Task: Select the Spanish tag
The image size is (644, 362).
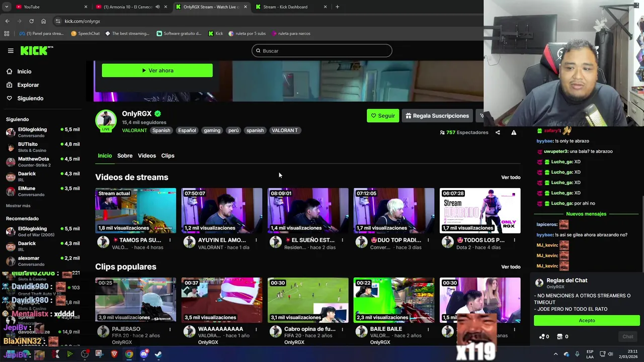Action: (161, 130)
